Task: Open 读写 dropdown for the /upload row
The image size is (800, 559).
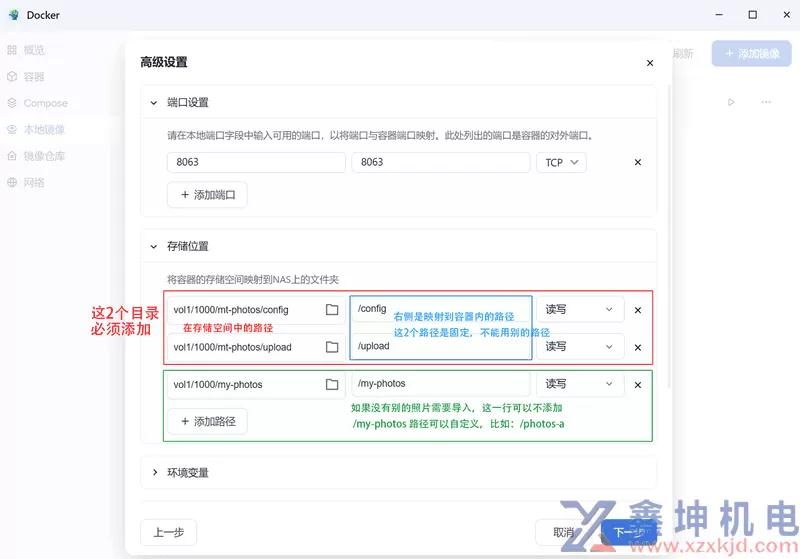Action: tap(580, 347)
